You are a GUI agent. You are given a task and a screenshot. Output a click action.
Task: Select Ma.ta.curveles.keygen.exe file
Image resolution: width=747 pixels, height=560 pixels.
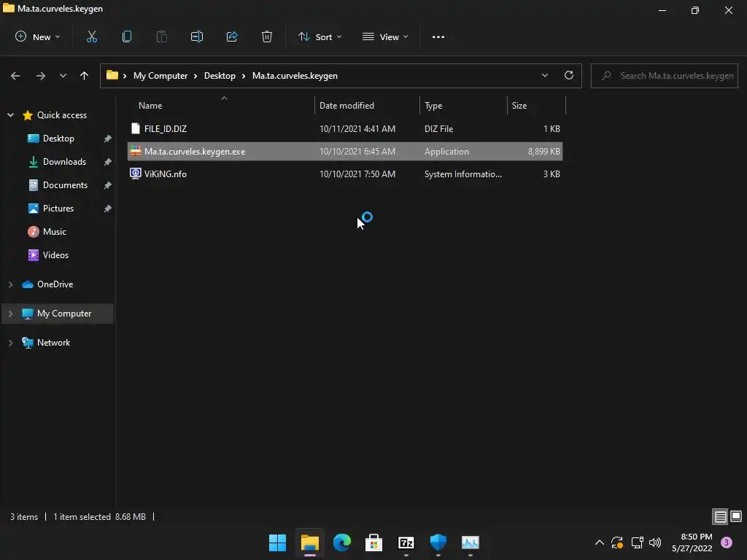(x=345, y=152)
